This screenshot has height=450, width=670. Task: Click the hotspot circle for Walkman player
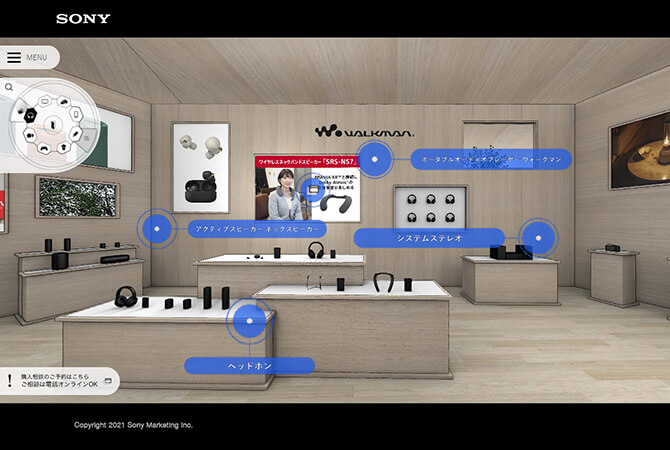375,158
